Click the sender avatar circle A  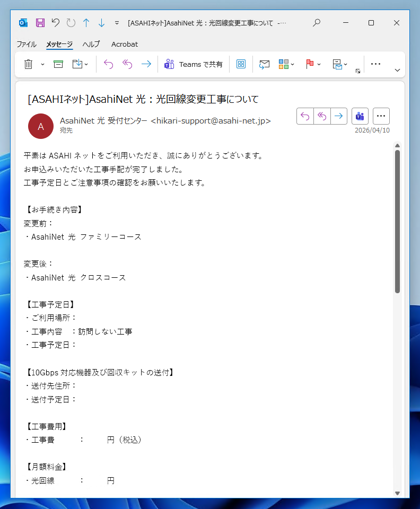click(x=41, y=126)
